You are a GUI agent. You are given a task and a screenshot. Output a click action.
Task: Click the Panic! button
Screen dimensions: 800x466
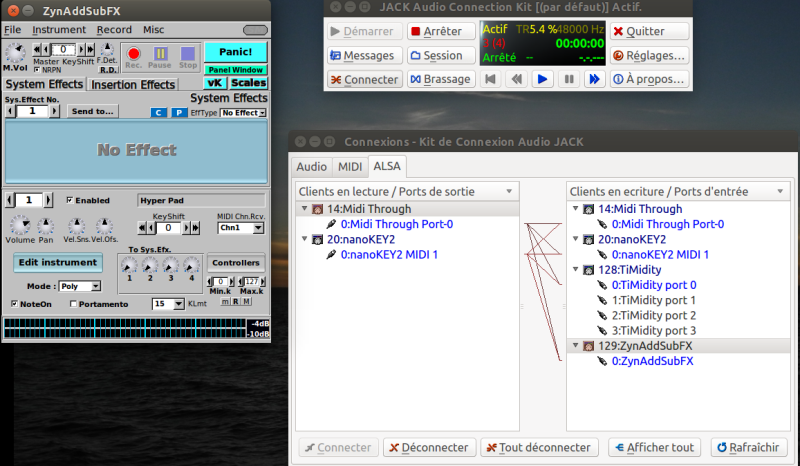tap(236, 52)
